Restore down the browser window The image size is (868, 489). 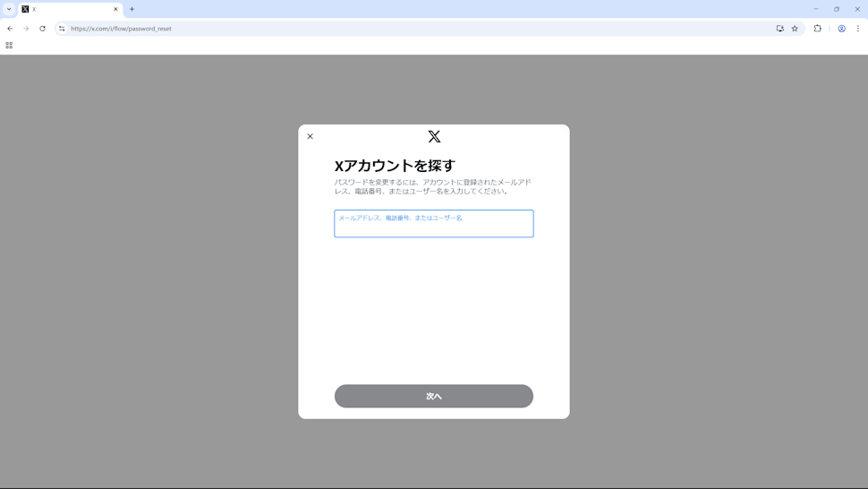(x=837, y=9)
